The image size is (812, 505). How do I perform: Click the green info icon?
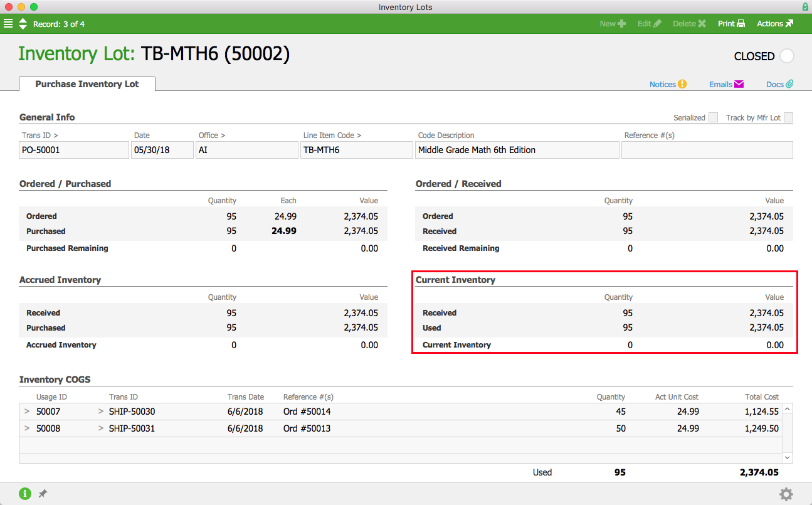click(25, 494)
